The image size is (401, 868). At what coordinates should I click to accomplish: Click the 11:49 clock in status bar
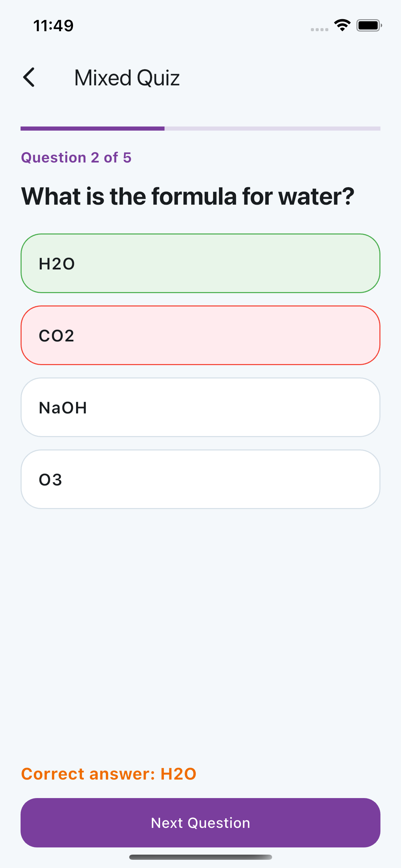point(53,26)
